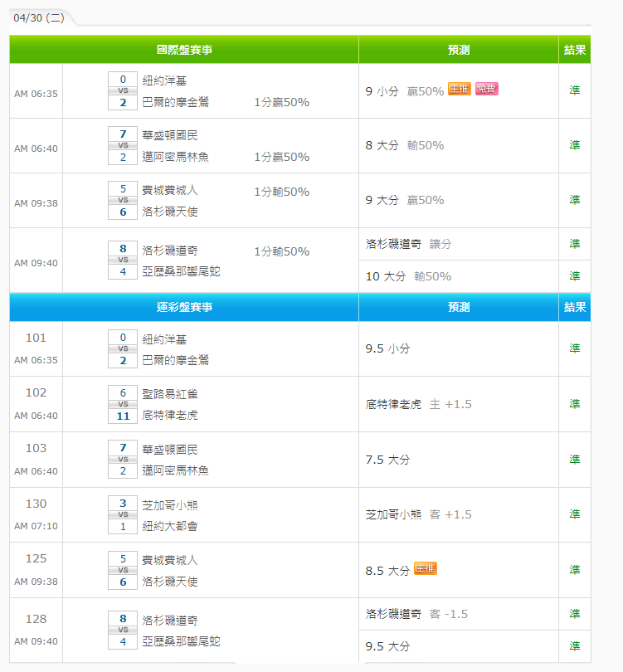Click 亞歷桑那響尾蛇 in the international AM 09:40 game
Viewport: 623px width, 672px height.
coord(181,271)
